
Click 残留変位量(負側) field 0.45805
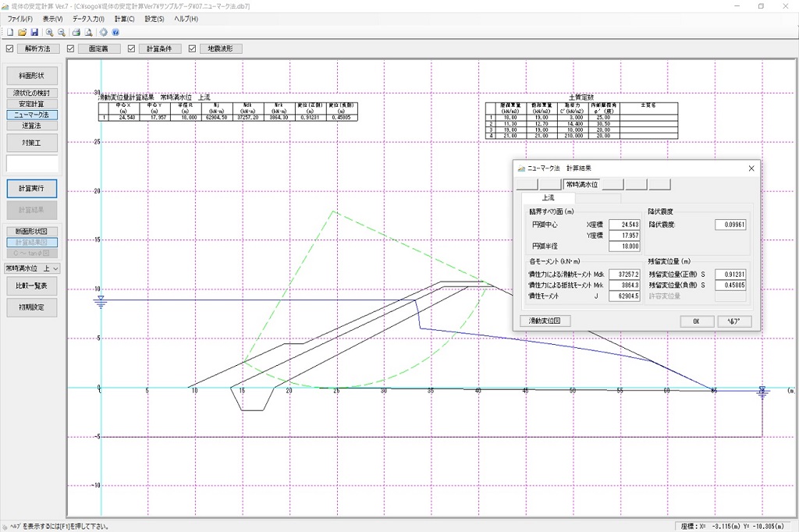tap(730, 286)
